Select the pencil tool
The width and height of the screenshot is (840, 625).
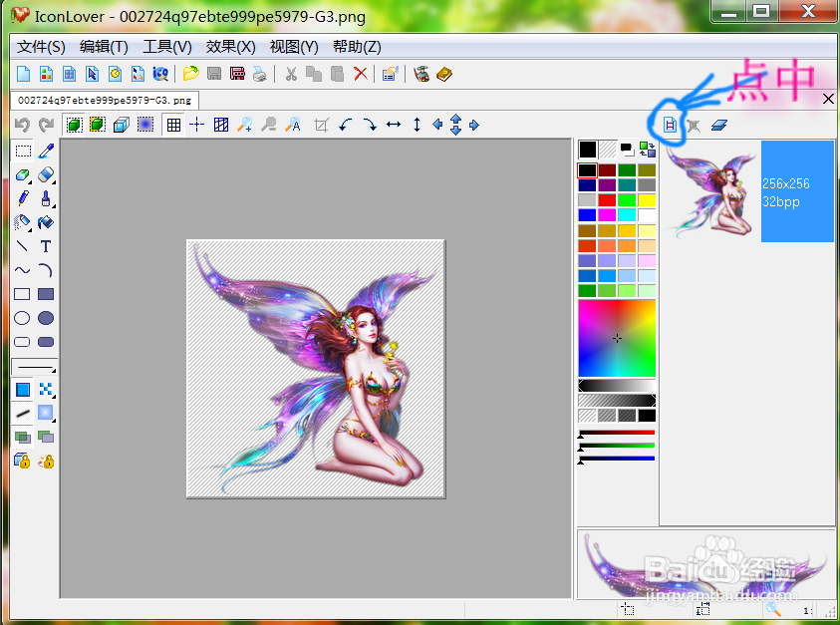(x=23, y=198)
